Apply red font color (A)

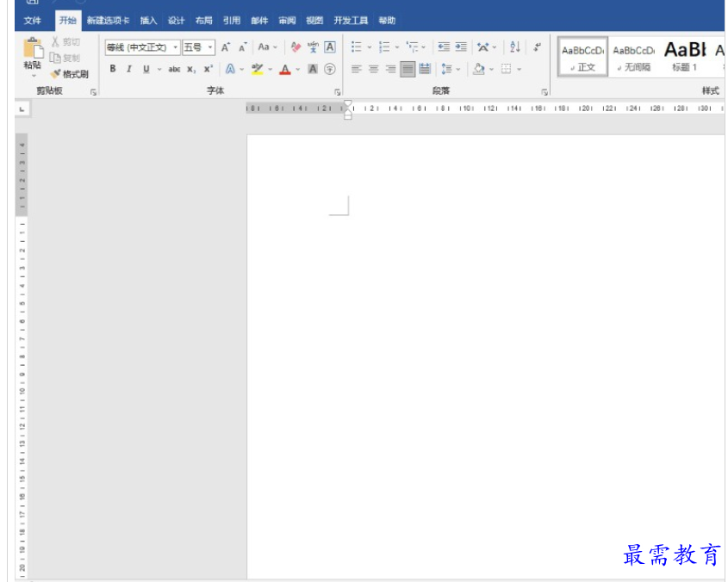pyautogui.click(x=285, y=69)
